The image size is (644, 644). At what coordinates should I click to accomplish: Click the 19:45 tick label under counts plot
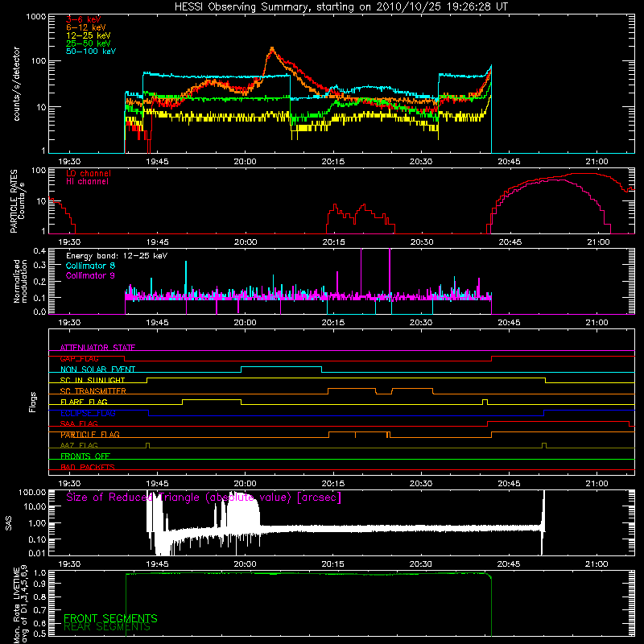[157, 162]
